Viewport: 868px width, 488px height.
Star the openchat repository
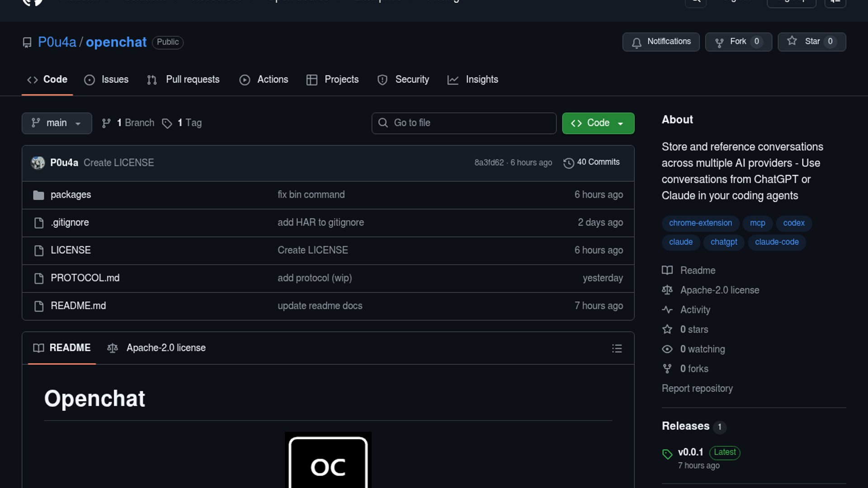[811, 42]
